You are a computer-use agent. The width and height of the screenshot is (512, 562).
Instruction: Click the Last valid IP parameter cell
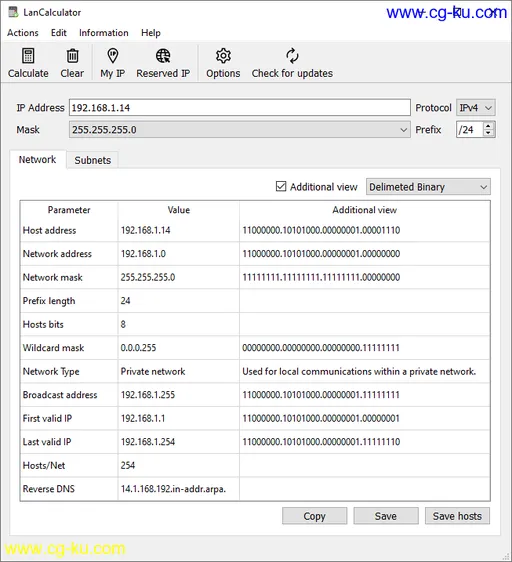(x=69, y=442)
